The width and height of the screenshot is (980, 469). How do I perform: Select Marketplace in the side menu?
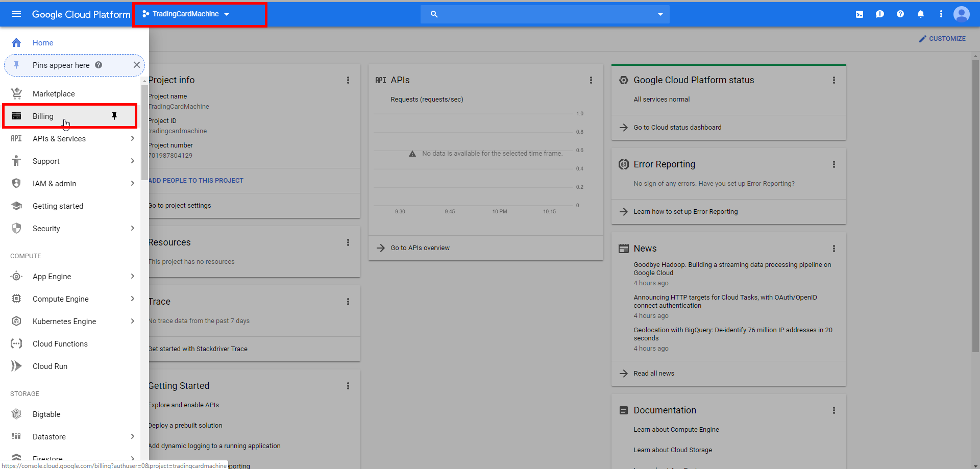pyautogui.click(x=54, y=94)
